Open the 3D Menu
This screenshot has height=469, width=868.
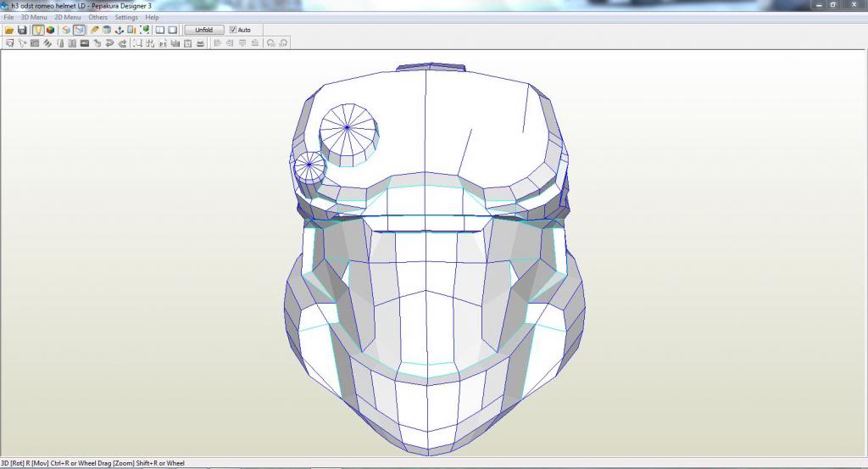tap(34, 17)
